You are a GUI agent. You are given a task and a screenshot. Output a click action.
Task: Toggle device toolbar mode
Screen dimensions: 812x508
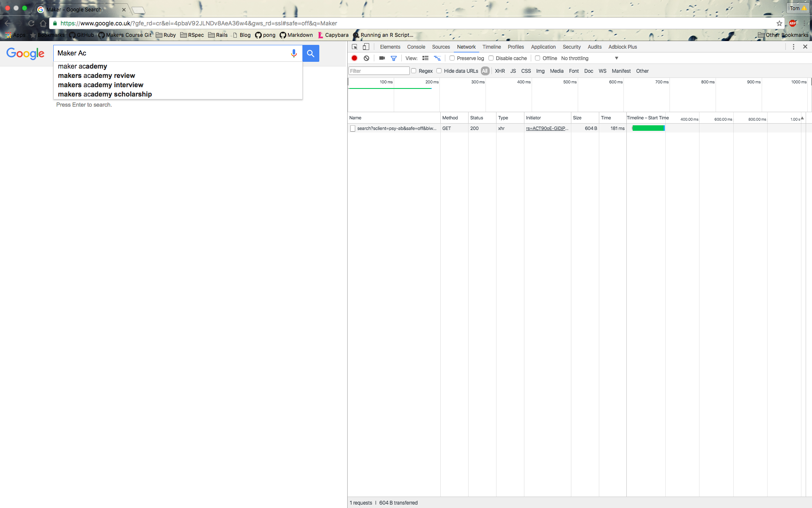(x=366, y=47)
